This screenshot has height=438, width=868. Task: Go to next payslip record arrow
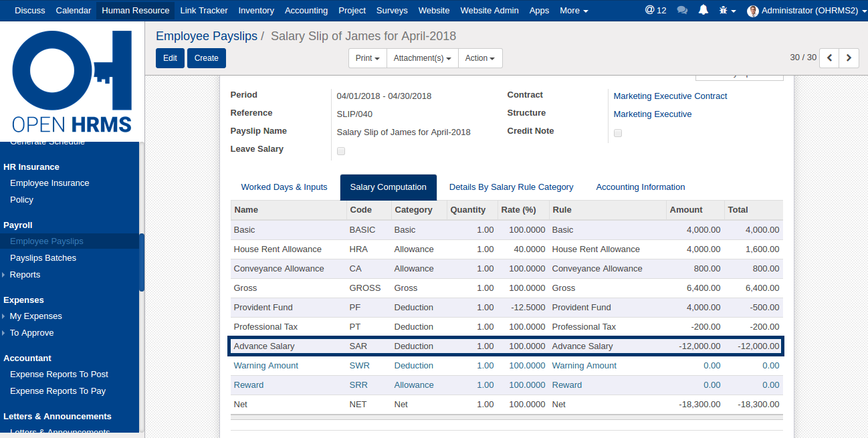pos(849,58)
